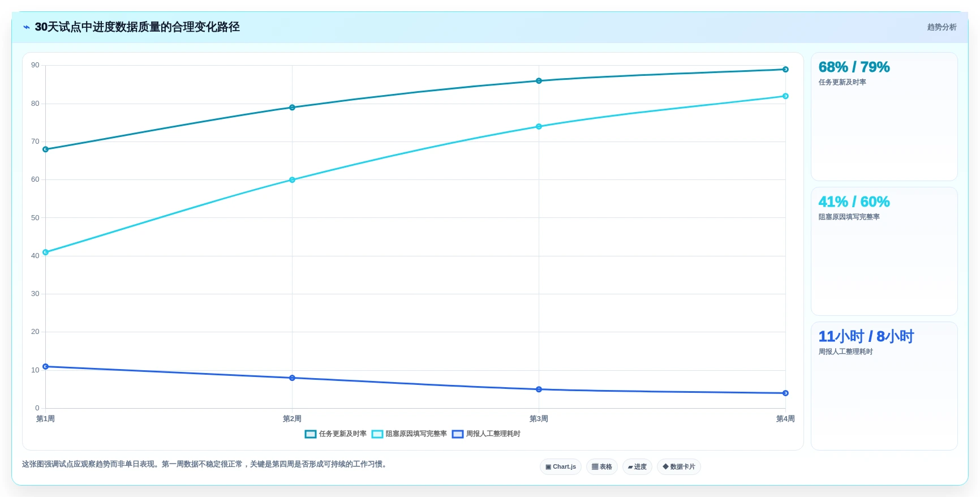Image resolution: width=980 pixels, height=497 pixels.
Task: Select week 1 point of 任务更新及时率 line
Action: pos(46,149)
